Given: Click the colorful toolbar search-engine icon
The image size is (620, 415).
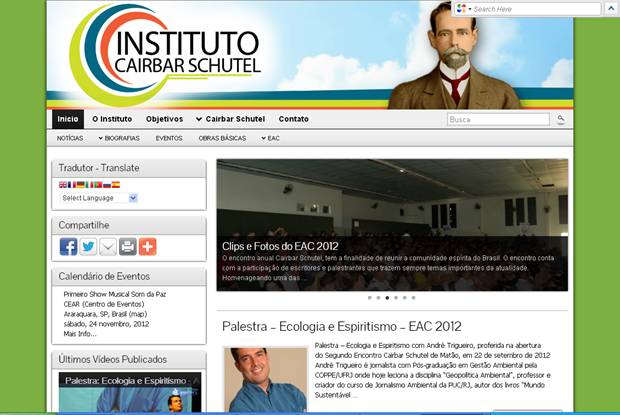Looking at the screenshot, I should (461, 9).
